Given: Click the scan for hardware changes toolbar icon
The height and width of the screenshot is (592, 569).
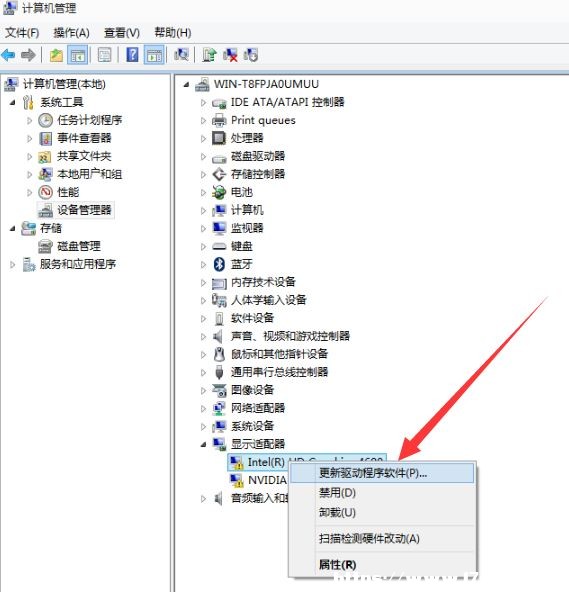Looking at the screenshot, I should (x=181, y=55).
